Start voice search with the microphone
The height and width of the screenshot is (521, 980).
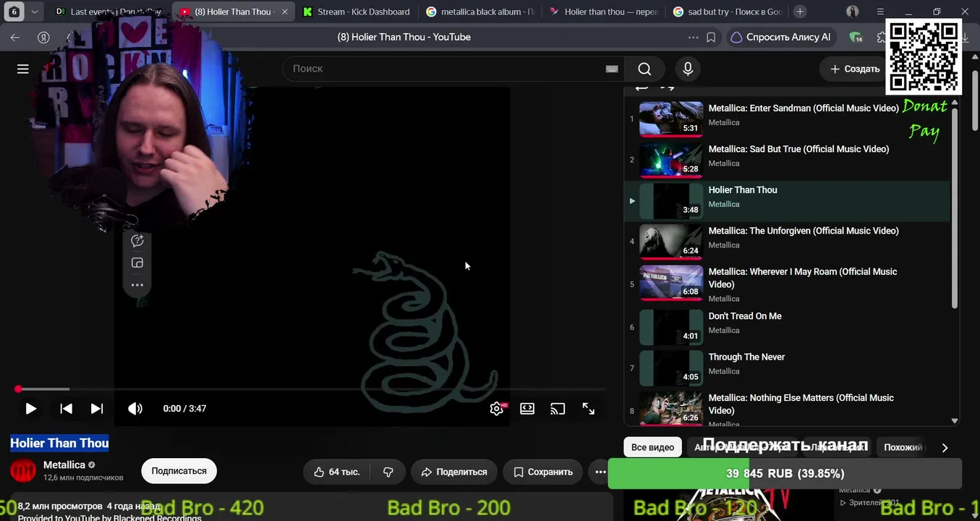pyautogui.click(x=688, y=69)
